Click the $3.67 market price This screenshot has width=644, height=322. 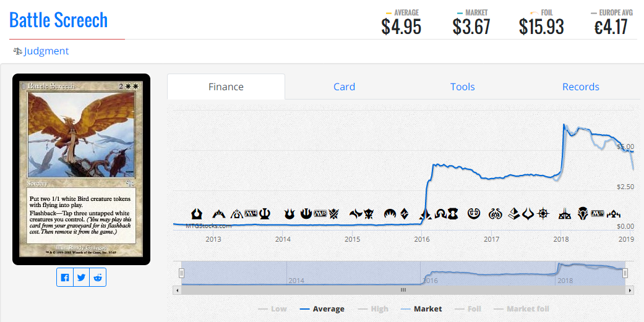click(x=471, y=27)
